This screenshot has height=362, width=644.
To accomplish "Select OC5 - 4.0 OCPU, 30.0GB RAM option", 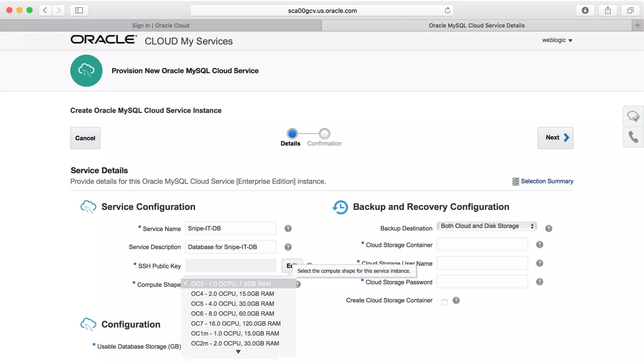I will [232, 304].
